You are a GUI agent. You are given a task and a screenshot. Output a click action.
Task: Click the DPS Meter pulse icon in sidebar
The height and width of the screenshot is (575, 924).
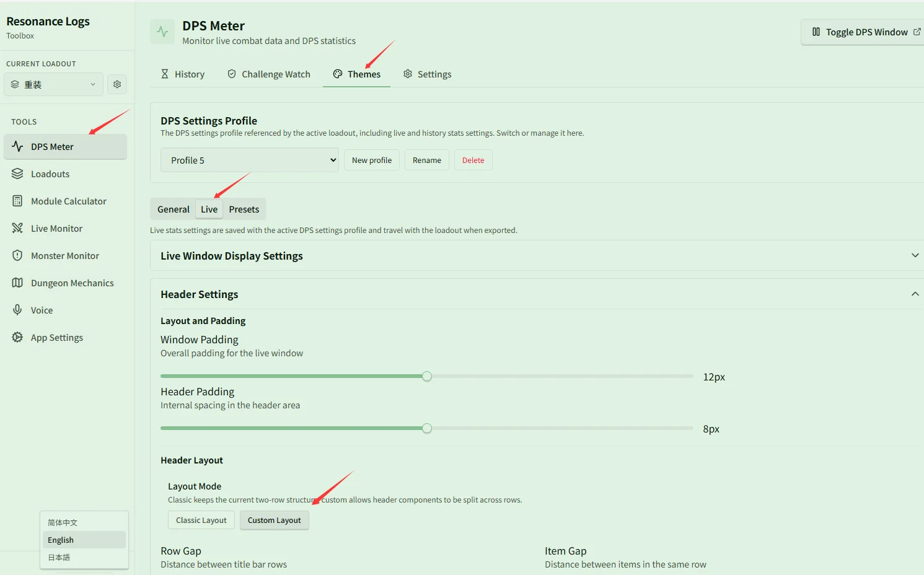[17, 146]
